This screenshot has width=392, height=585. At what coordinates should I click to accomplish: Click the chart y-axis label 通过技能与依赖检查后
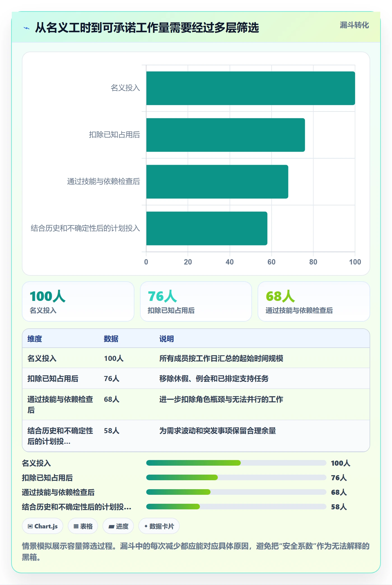[x=103, y=182]
